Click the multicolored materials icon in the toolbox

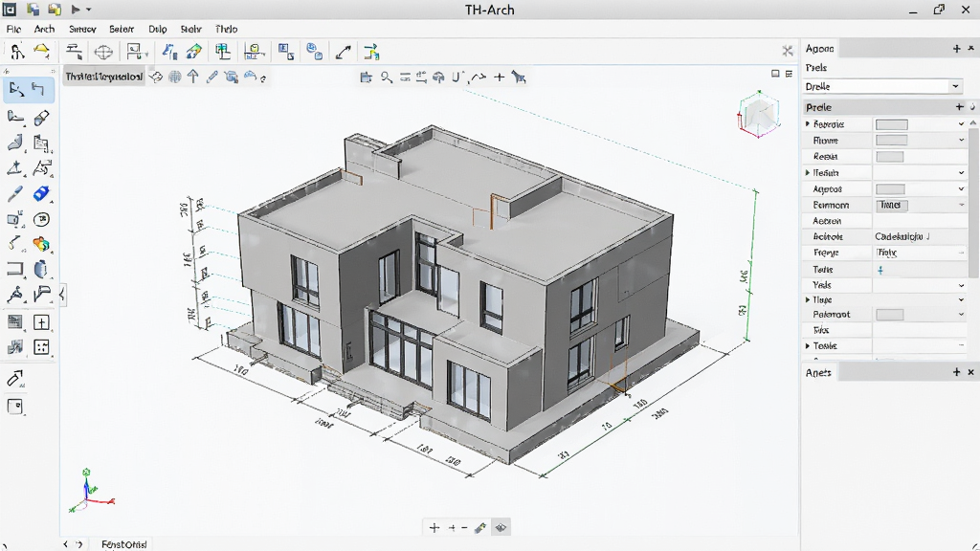[41, 244]
